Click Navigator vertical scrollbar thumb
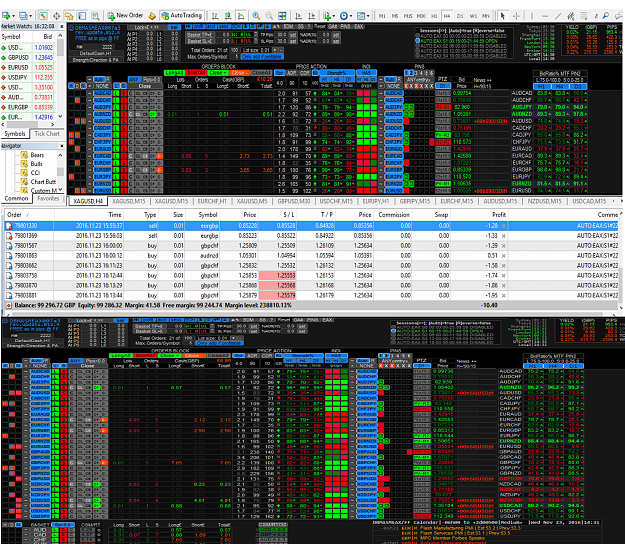 click(x=60, y=171)
